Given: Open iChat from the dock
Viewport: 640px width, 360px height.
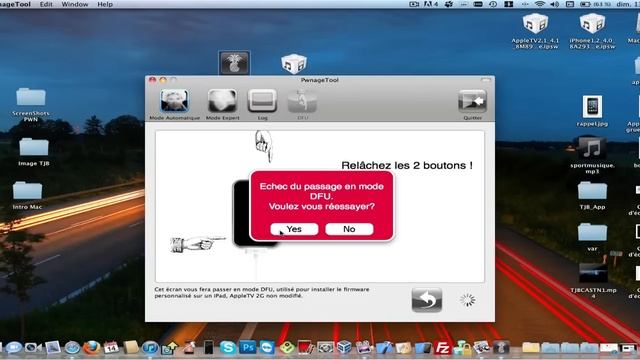Looking at the screenshot, I should point(13,348).
